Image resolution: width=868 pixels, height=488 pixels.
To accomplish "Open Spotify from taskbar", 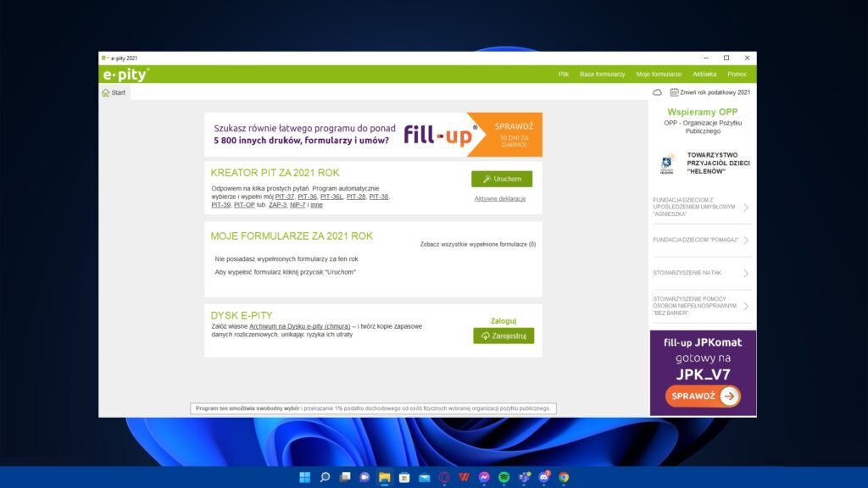I will [x=504, y=477].
